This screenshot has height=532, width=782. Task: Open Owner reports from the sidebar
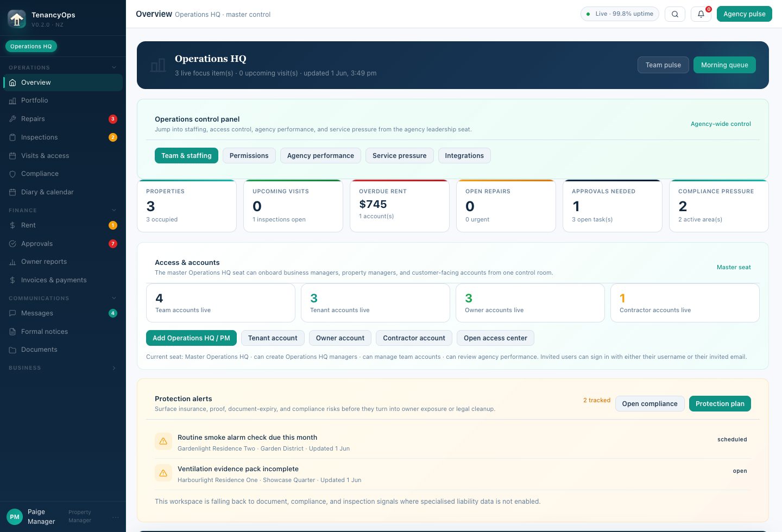click(63, 262)
